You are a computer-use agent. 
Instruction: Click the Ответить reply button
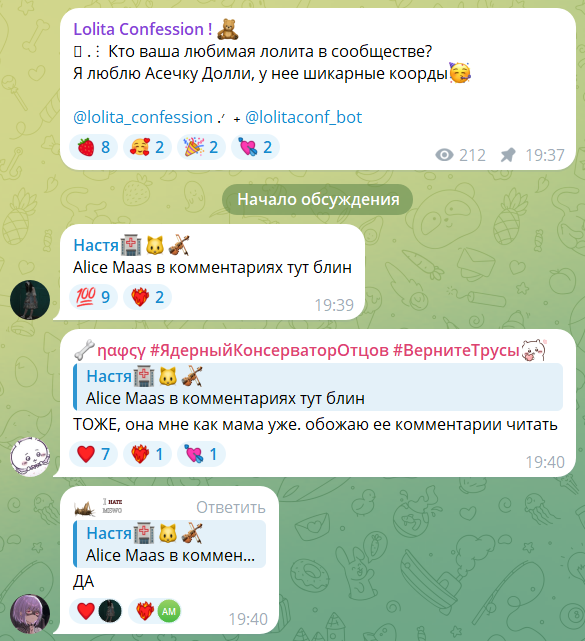click(231, 507)
